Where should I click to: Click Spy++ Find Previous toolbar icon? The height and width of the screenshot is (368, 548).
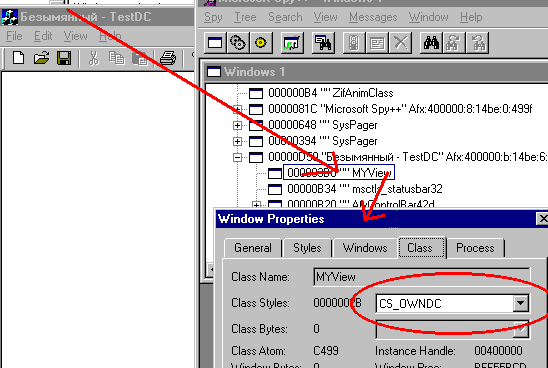[x=477, y=43]
